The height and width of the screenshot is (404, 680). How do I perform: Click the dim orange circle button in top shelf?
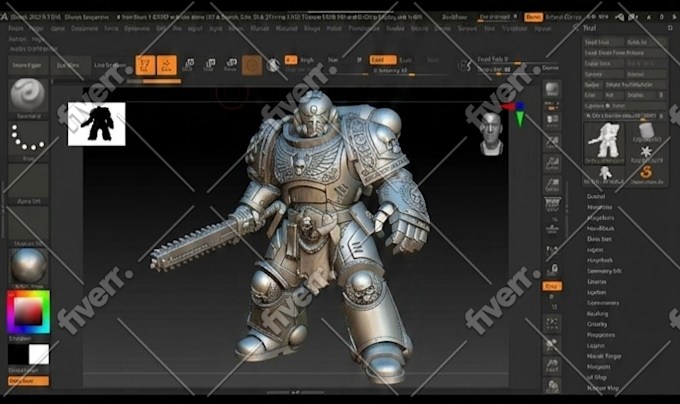252,65
